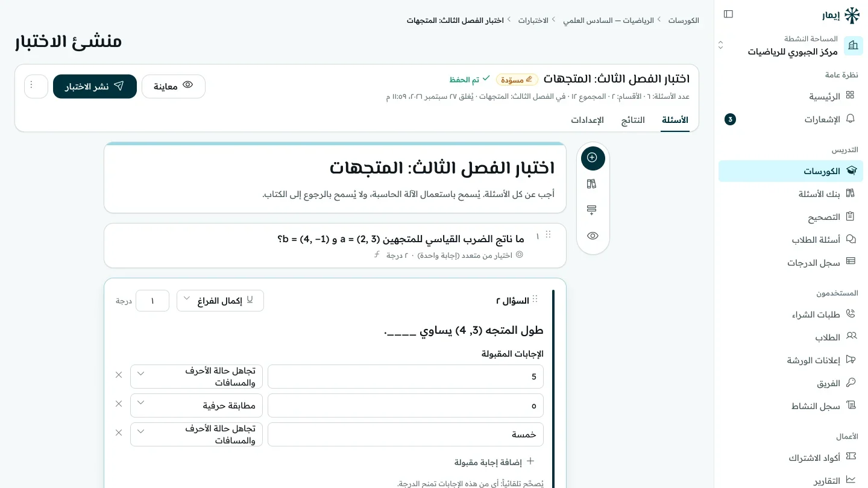The width and height of the screenshot is (868, 488).
Task: Open the question bank icon in floating toolbar
Action: [591, 184]
